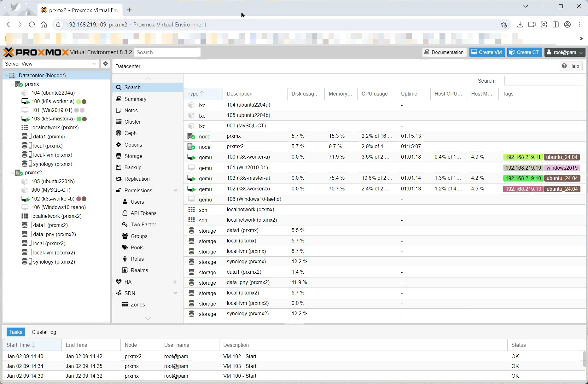Screen dimensions: 588x384
Task: Click the windows2019 tag
Action: (x=562, y=168)
